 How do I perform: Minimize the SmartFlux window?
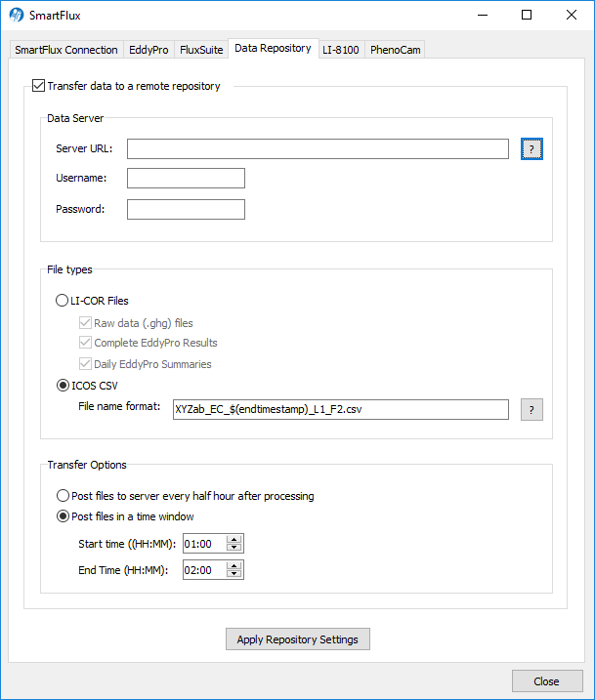tap(483, 16)
